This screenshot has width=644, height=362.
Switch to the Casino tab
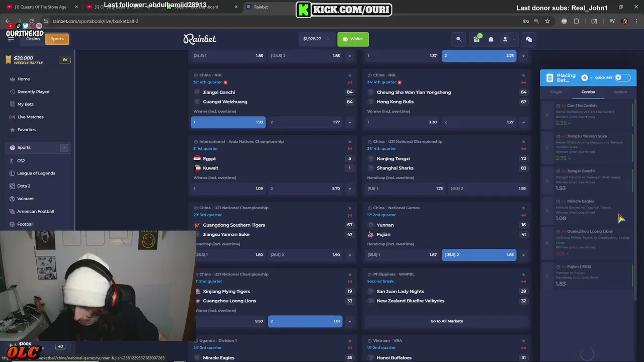(x=33, y=39)
